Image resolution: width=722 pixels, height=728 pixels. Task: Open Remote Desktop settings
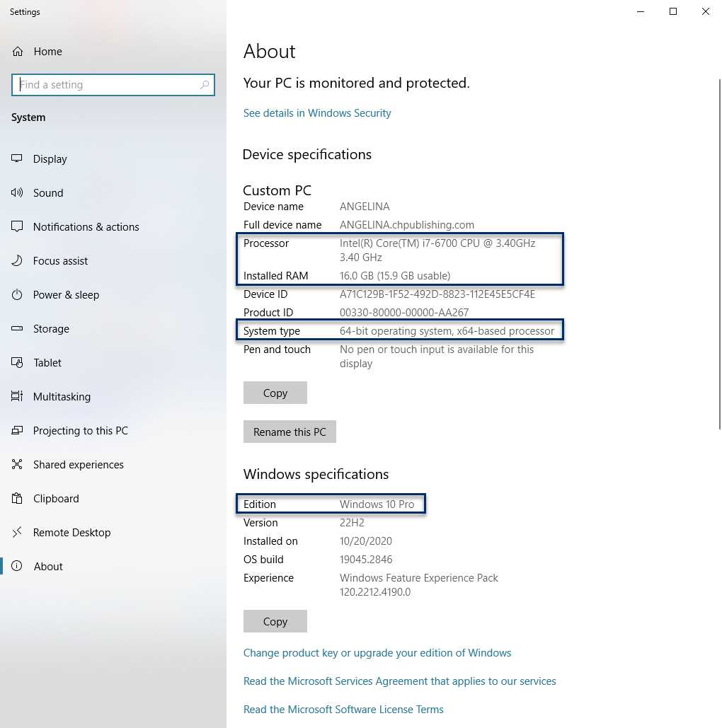71,533
